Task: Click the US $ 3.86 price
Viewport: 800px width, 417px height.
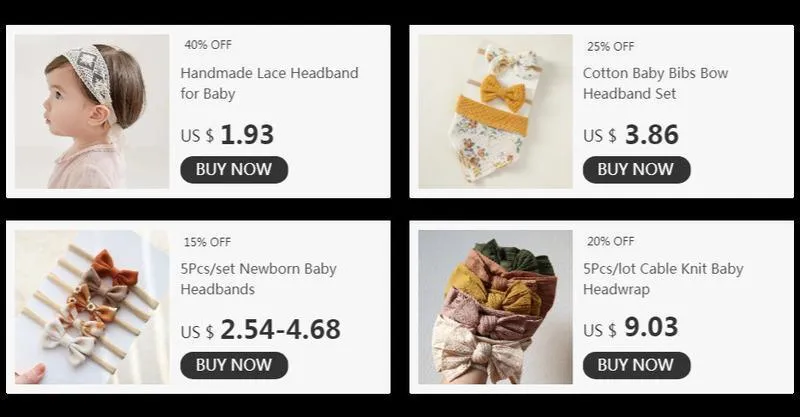Action: (x=631, y=135)
